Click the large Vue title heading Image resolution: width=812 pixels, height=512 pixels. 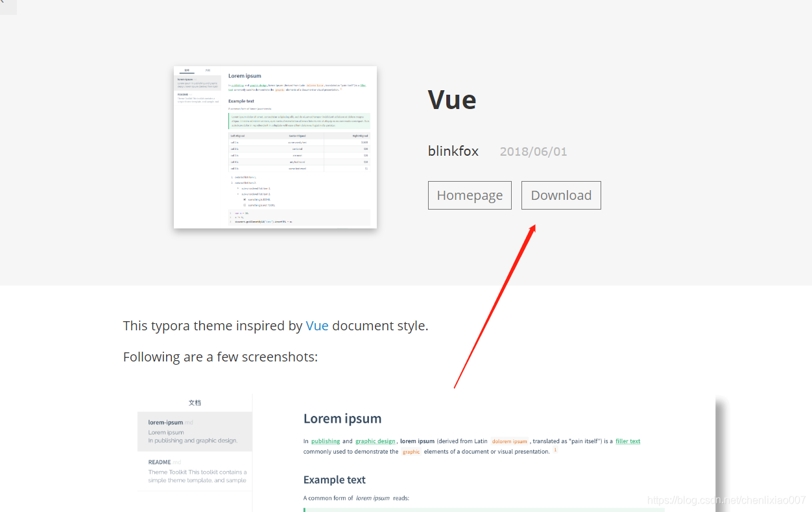tap(452, 99)
